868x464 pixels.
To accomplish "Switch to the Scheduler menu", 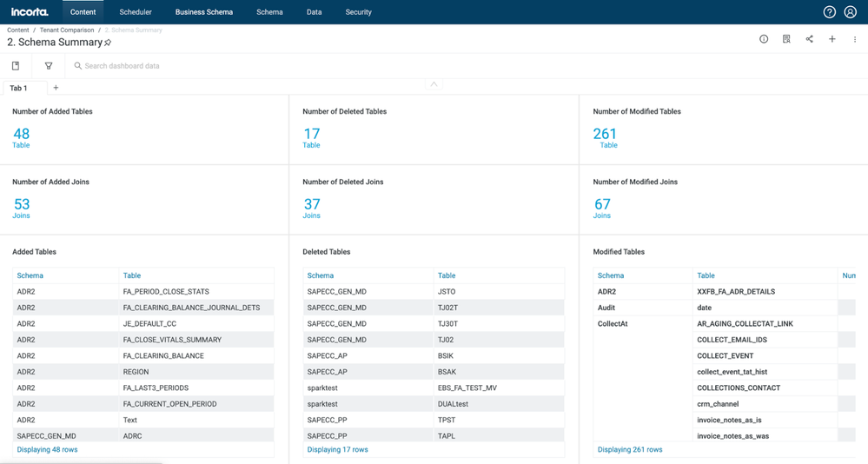I will click(136, 12).
